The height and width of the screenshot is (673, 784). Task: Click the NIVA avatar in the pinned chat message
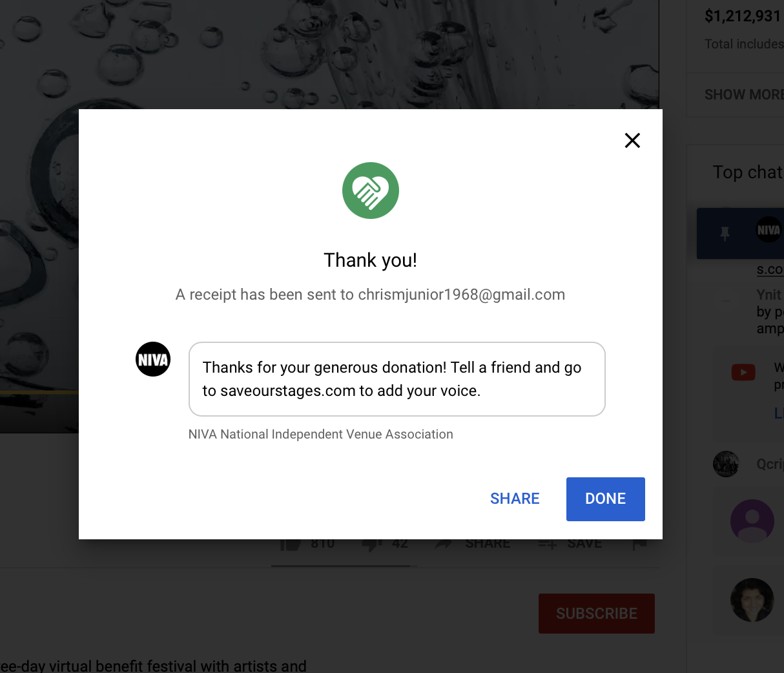click(768, 230)
